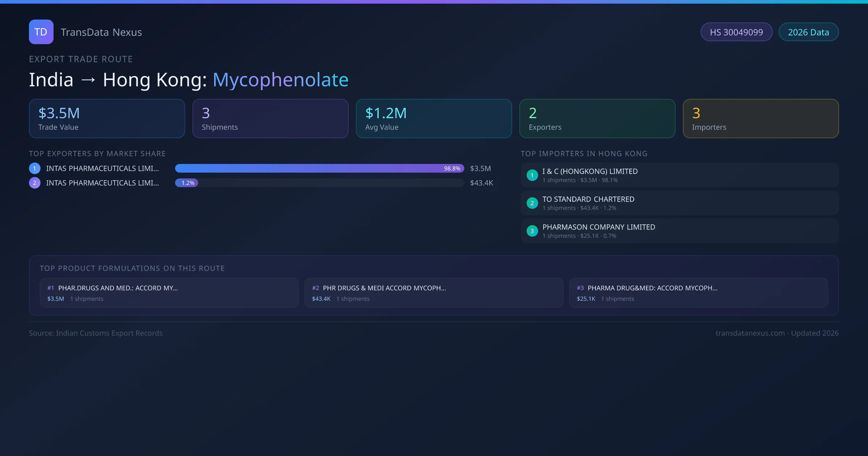Click transdatanexus.com footer link
This screenshot has height=456, width=868.
tap(750, 333)
